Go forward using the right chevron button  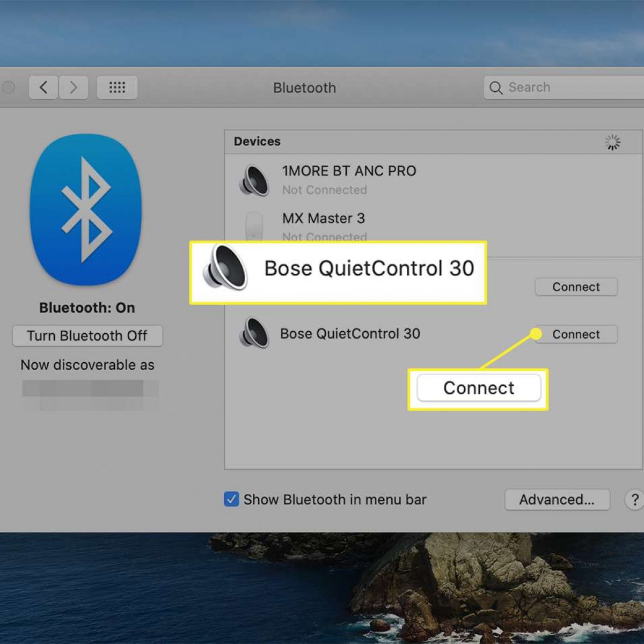click(74, 87)
